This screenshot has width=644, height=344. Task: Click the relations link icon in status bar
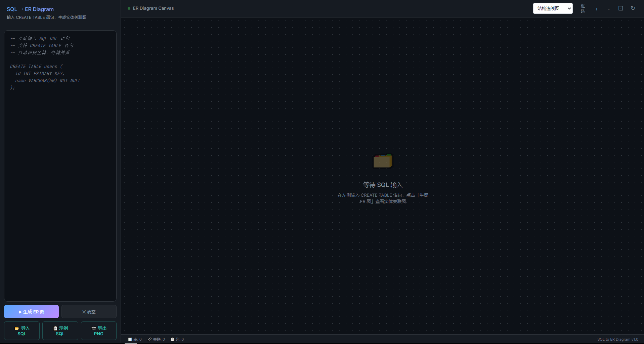click(x=149, y=339)
